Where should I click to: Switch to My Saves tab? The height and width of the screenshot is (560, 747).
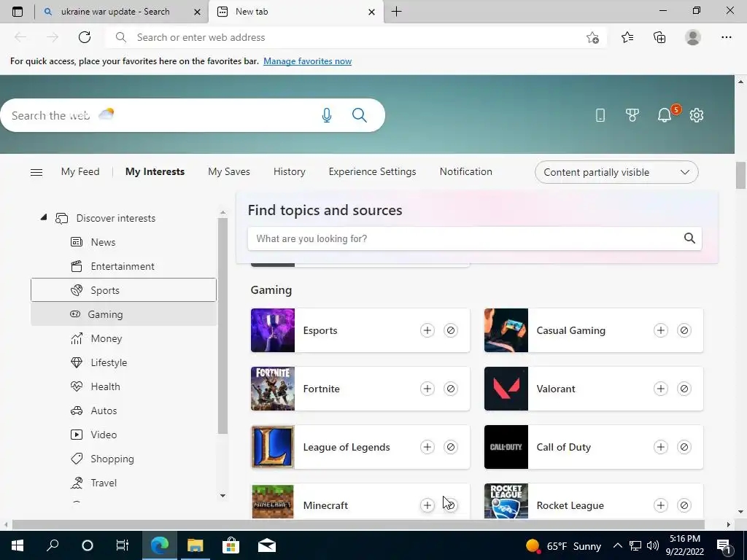pos(228,171)
